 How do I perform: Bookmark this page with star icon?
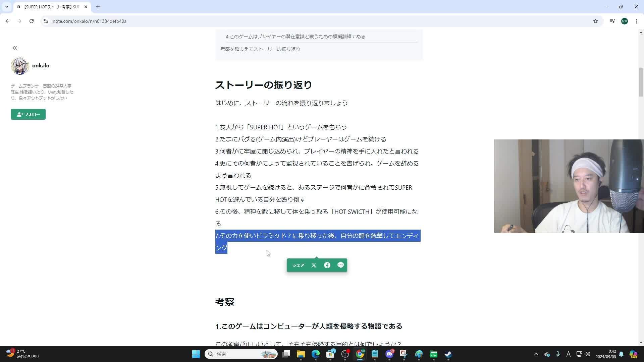596,21
